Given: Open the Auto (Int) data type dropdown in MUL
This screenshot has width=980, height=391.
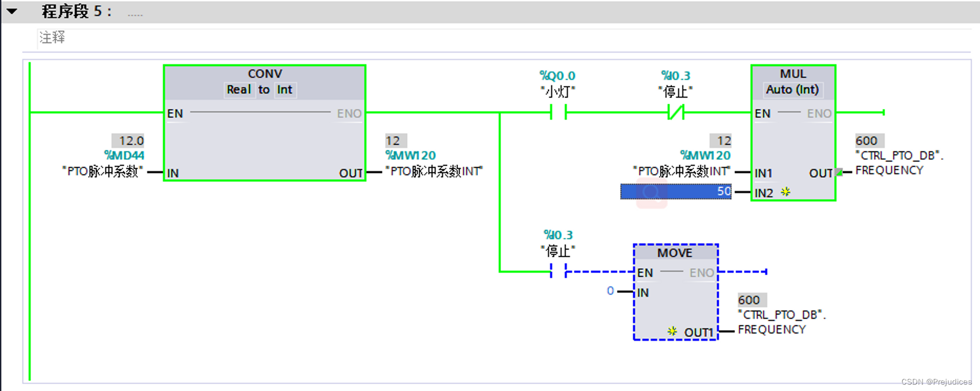Looking at the screenshot, I should pyautogui.click(x=792, y=90).
